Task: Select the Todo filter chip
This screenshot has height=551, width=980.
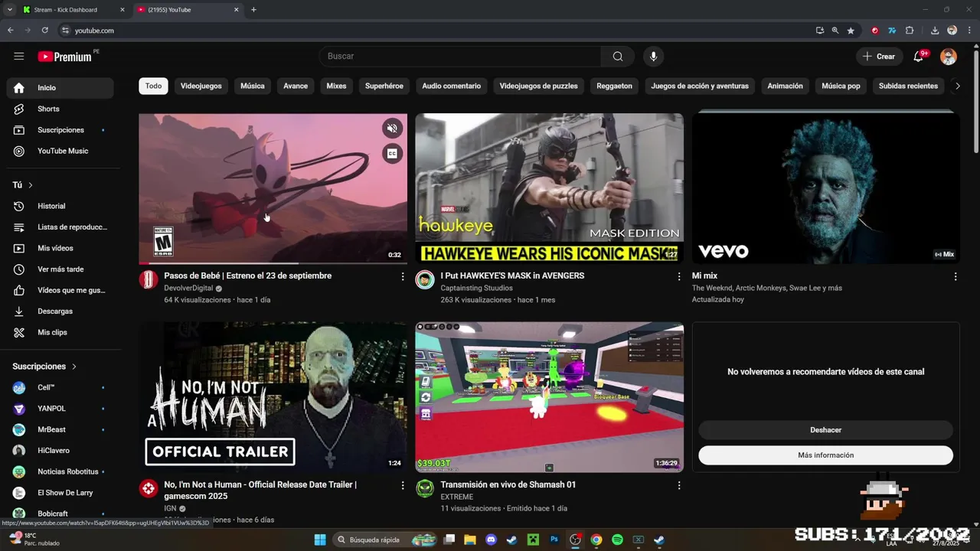Action: click(x=153, y=86)
